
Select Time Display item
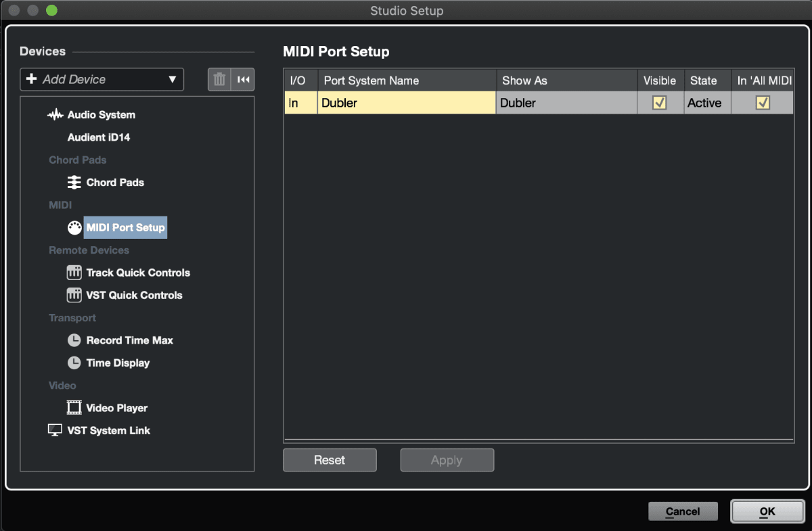pos(118,363)
